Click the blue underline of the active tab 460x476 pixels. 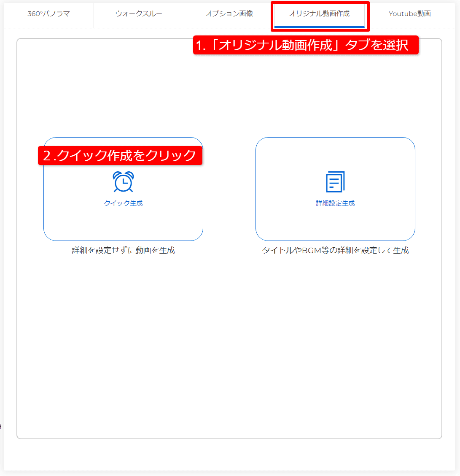pos(319,27)
